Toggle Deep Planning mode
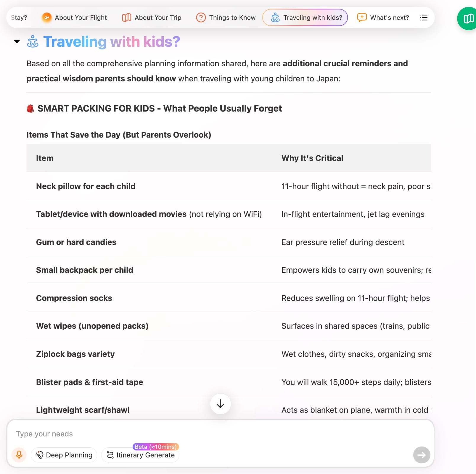 click(x=64, y=455)
